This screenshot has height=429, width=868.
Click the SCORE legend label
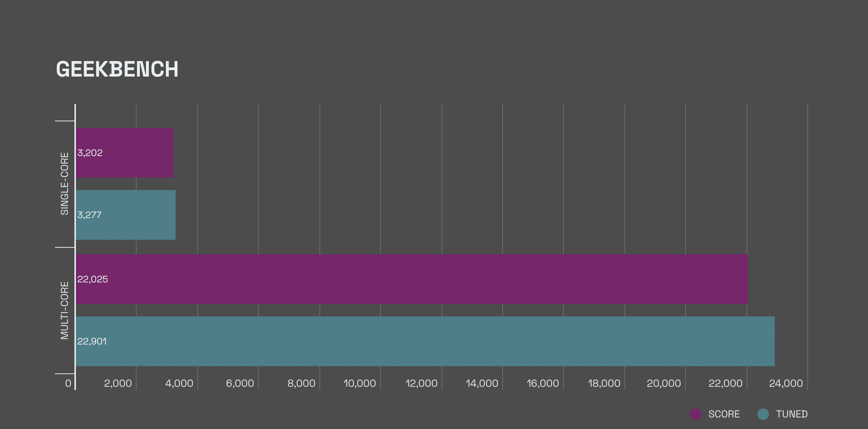[x=724, y=414]
